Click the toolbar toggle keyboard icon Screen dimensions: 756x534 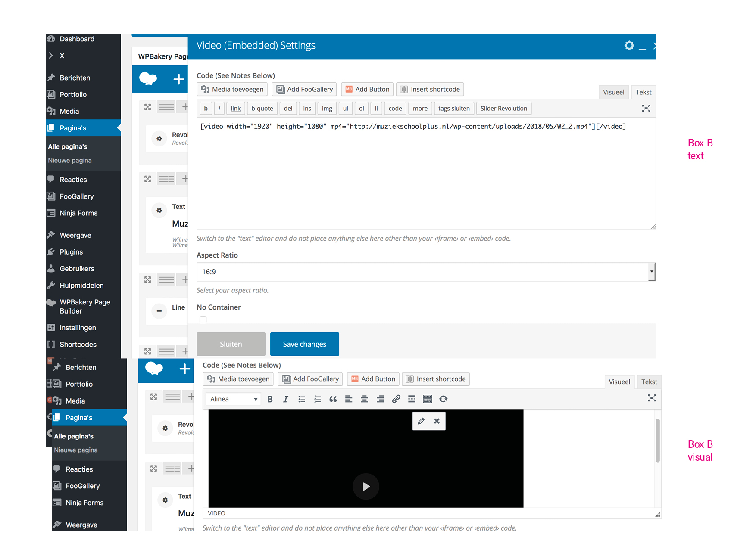coord(427,399)
